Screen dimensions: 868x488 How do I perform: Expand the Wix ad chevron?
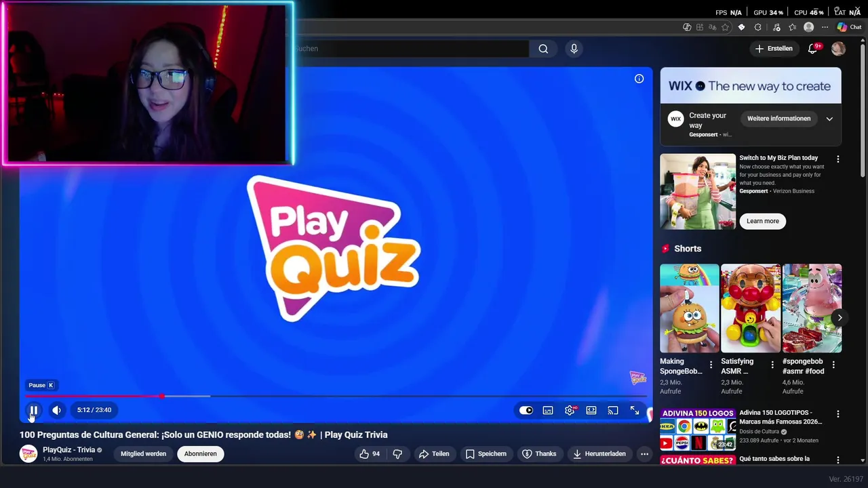tap(829, 119)
